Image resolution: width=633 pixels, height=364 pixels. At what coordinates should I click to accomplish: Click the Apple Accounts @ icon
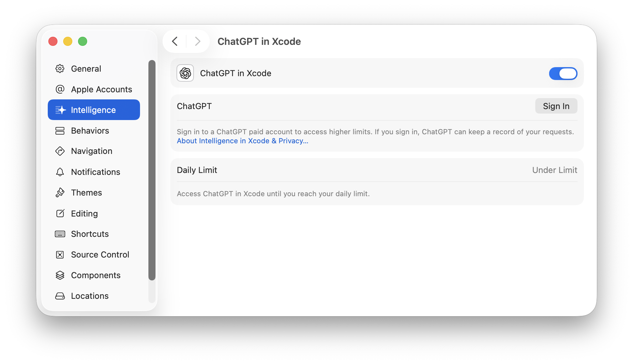pos(60,89)
